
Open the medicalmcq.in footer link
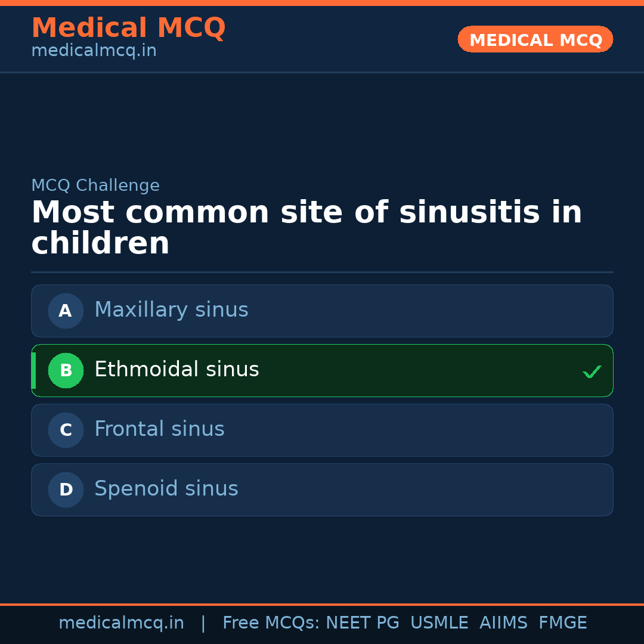121,623
